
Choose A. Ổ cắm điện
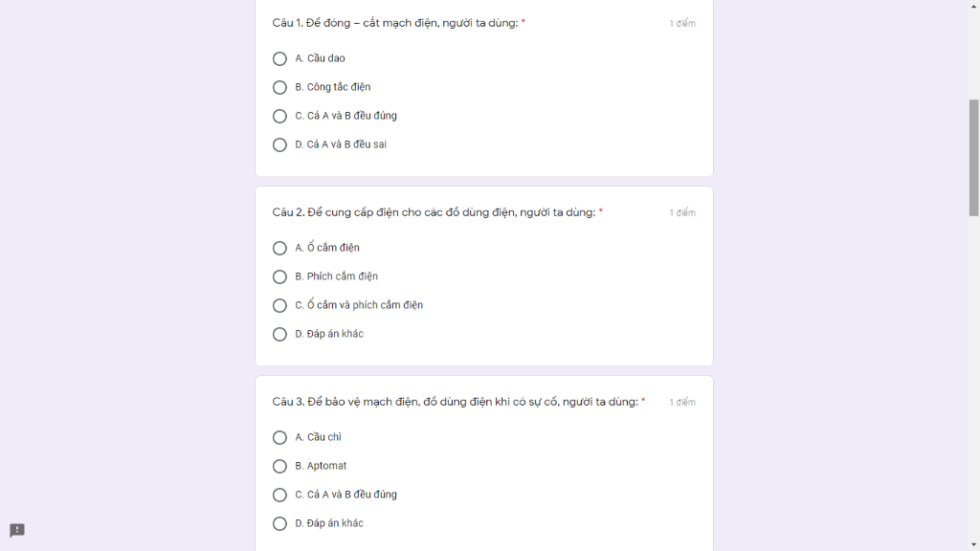coord(279,248)
